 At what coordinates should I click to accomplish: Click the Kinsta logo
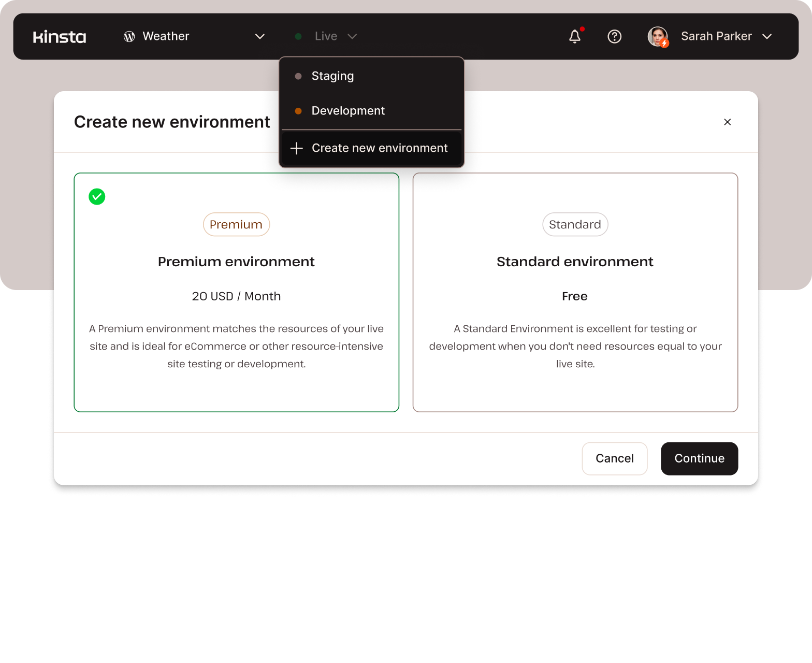pos(60,37)
